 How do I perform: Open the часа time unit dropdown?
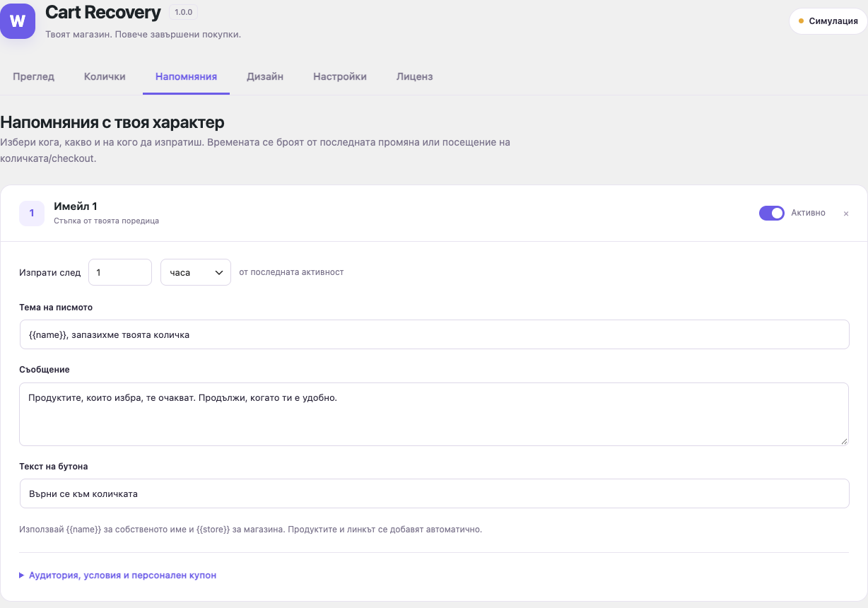pyautogui.click(x=196, y=272)
